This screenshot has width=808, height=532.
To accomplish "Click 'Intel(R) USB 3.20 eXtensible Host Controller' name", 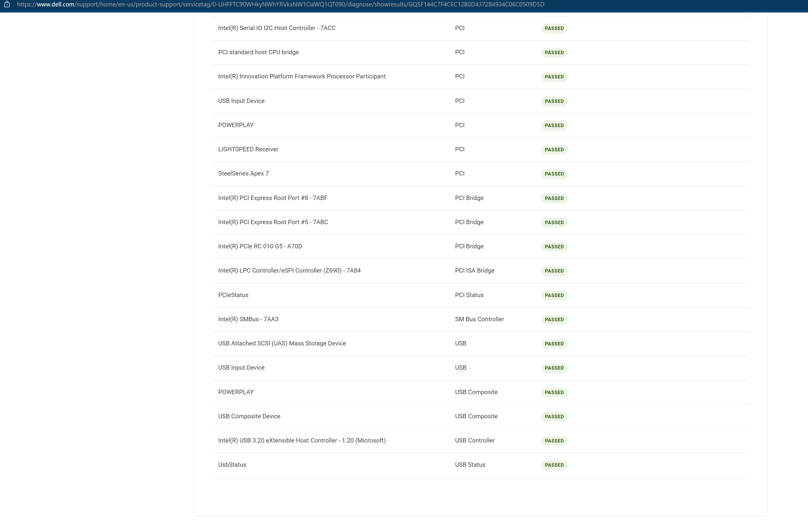I will (302, 440).
